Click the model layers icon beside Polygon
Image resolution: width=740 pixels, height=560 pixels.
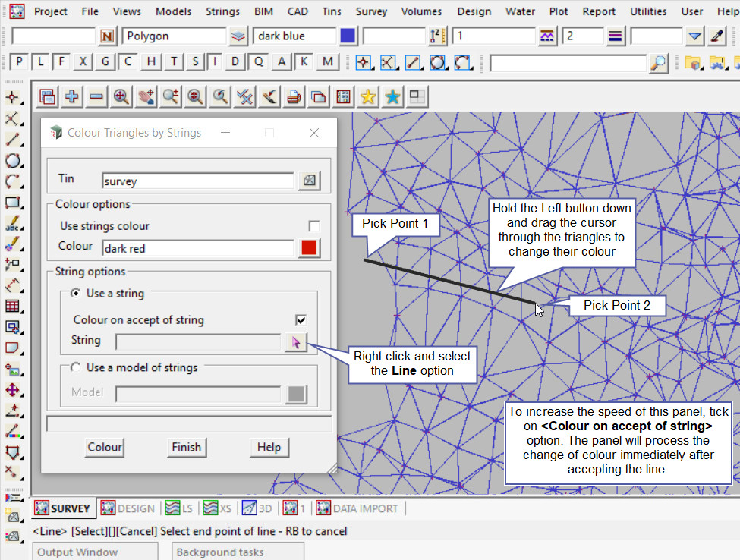click(x=238, y=36)
